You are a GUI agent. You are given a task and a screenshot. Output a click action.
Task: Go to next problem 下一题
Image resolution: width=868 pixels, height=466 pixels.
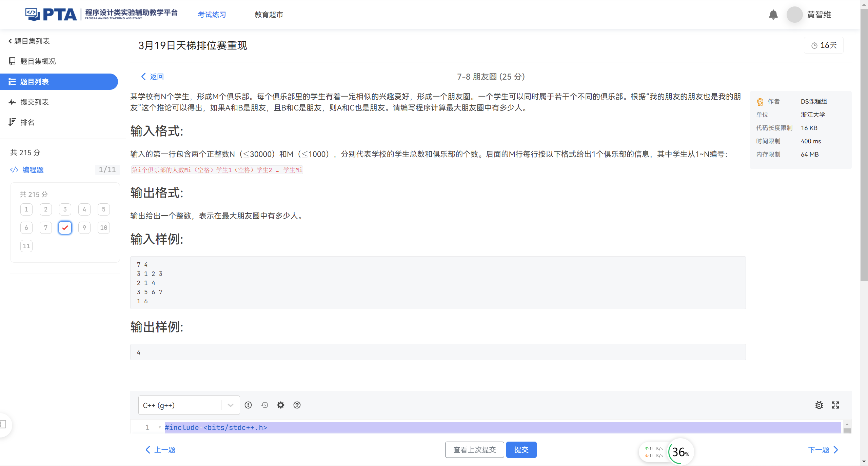(823, 450)
